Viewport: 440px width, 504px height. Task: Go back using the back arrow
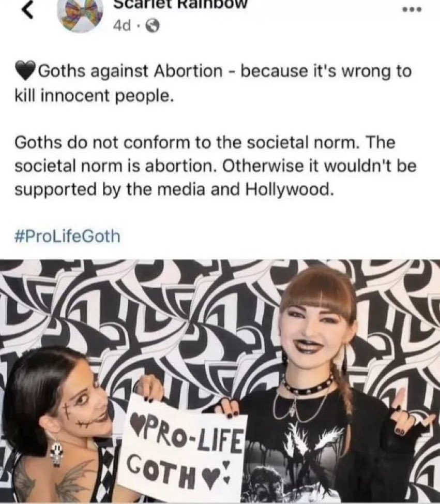[x=28, y=11]
